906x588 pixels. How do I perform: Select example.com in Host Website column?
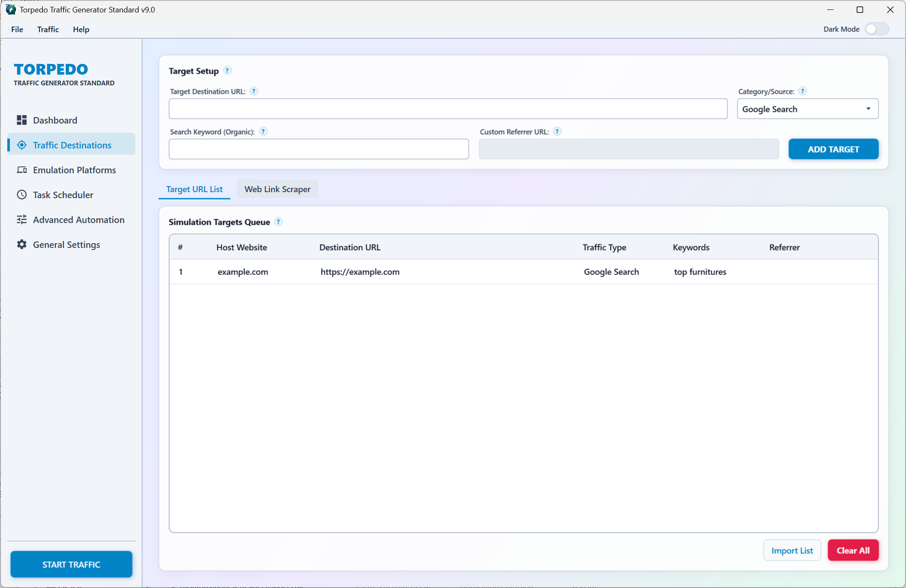243,271
